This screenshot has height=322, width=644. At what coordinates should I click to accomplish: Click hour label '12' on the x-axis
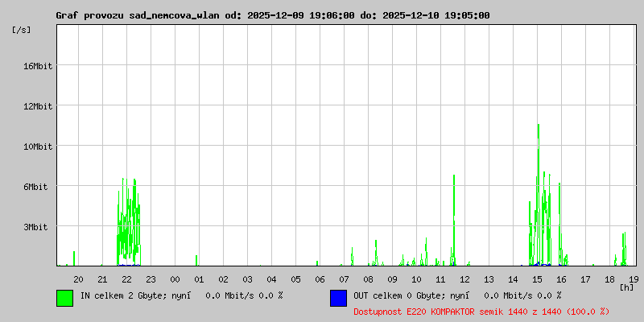(x=465, y=279)
